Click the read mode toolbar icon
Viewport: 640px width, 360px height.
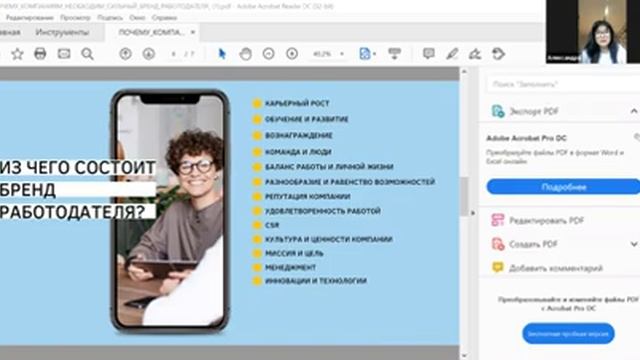[x=394, y=54]
